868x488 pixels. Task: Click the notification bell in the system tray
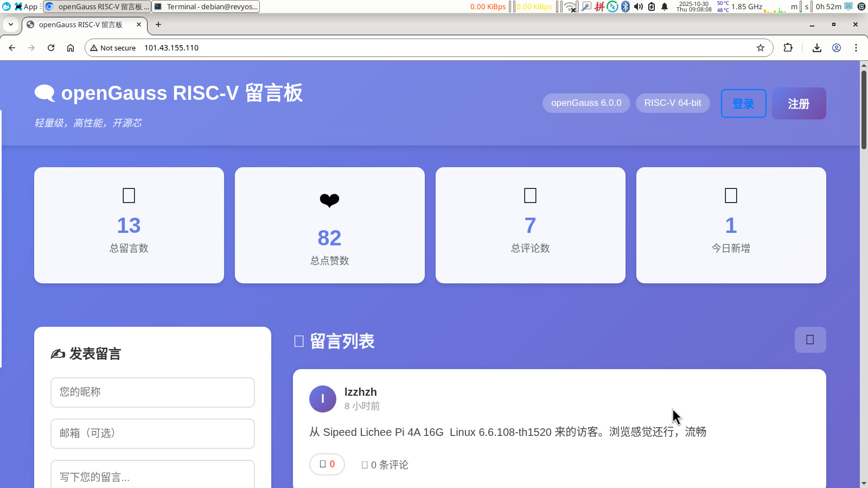coord(665,7)
